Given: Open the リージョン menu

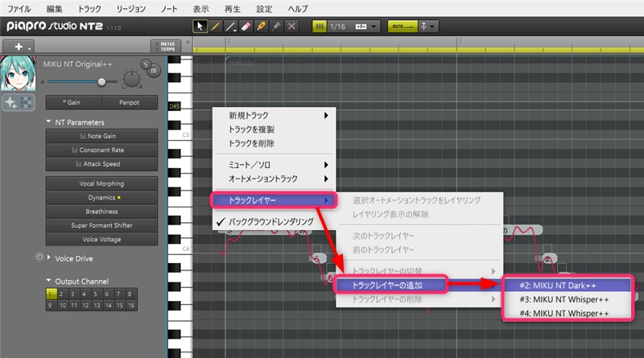Looking at the screenshot, I should click(131, 9).
